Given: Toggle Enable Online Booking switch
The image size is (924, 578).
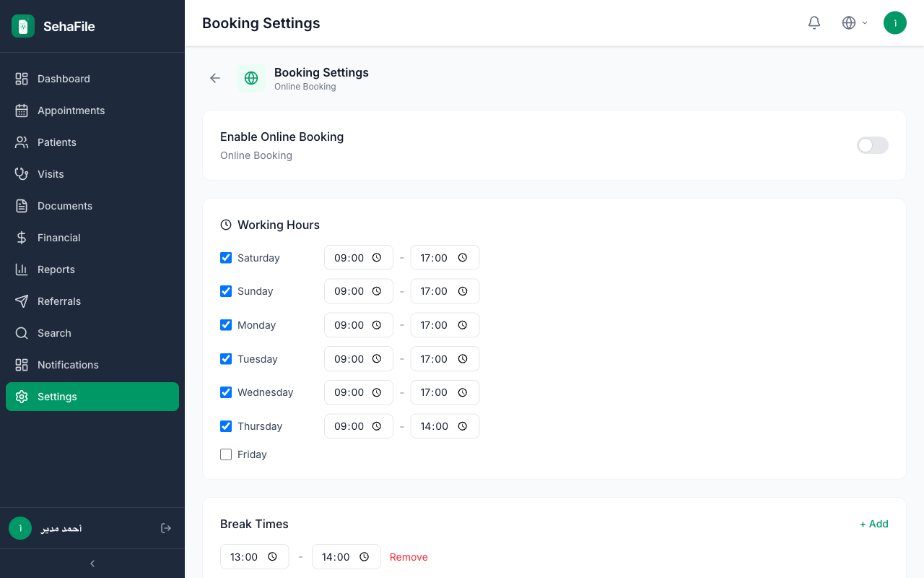Looking at the screenshot, I should tap(872, 145).
